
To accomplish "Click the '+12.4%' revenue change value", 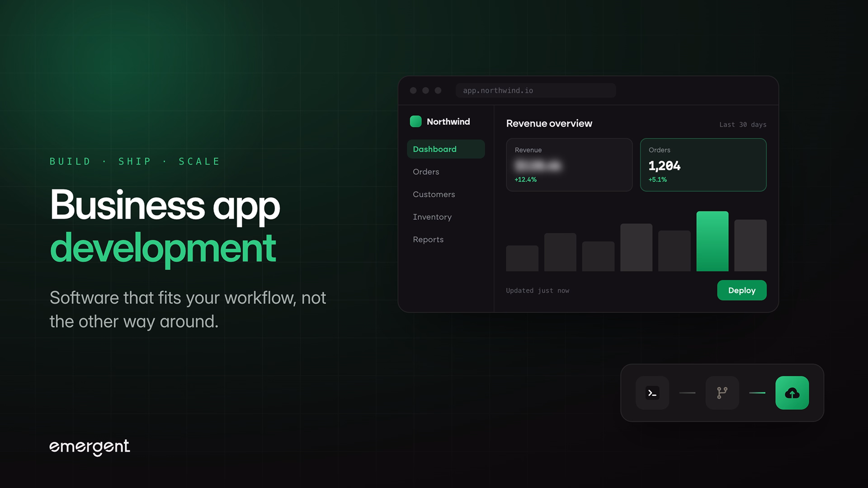I will (x=525, y=179).
